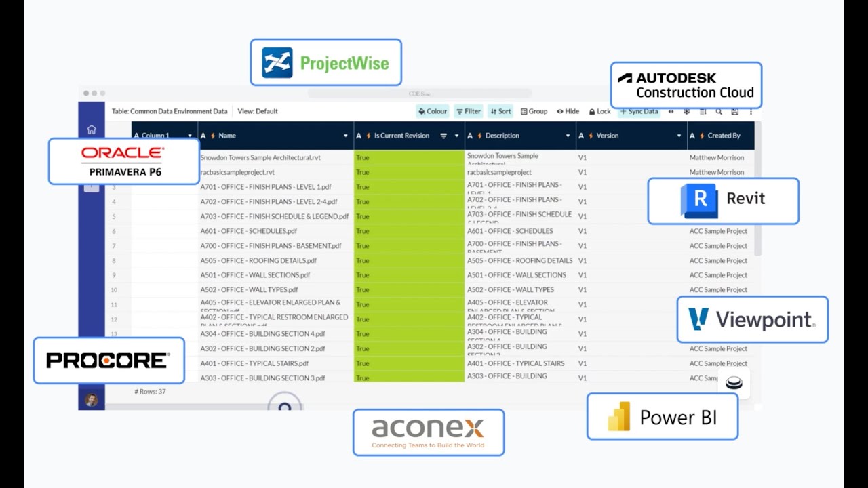Click the horizontal expand-width arrows icon
The width and height of the screenshot is (868, 488).
pyautogui.click(x=671, y=111)
